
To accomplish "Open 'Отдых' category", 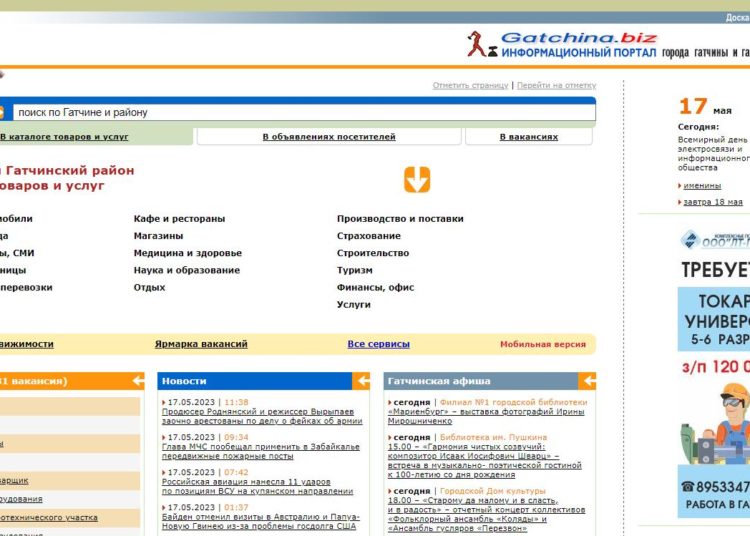I will [x=149, y=287].
